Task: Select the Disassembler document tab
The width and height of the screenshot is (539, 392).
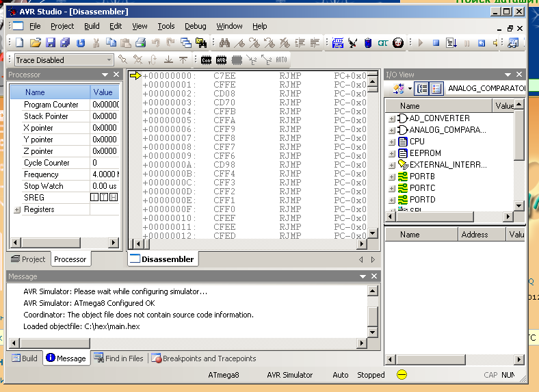Action: (x=162, y=259)
